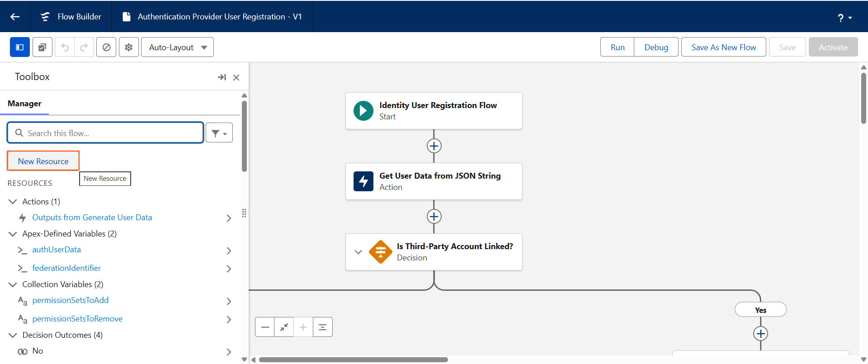The width and height of the screenshot is (868, 364).
Task: Click the canvas alignment lines icon
Action: [x=323, y=327]
